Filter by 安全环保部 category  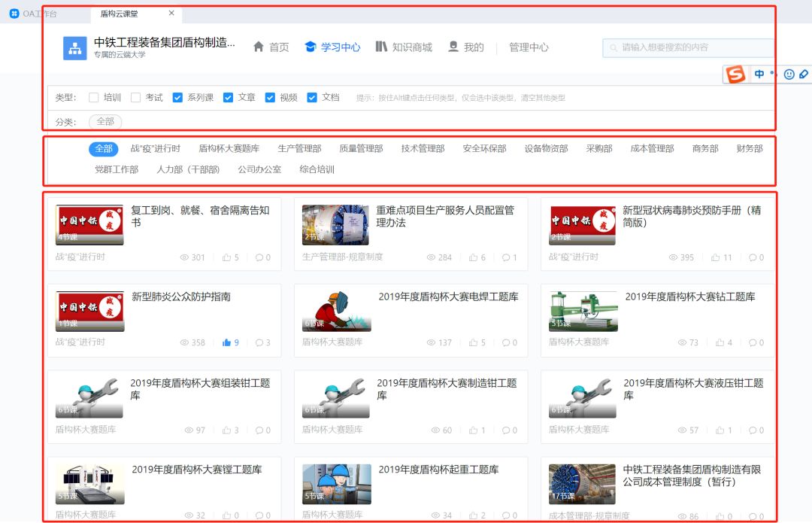484,149
